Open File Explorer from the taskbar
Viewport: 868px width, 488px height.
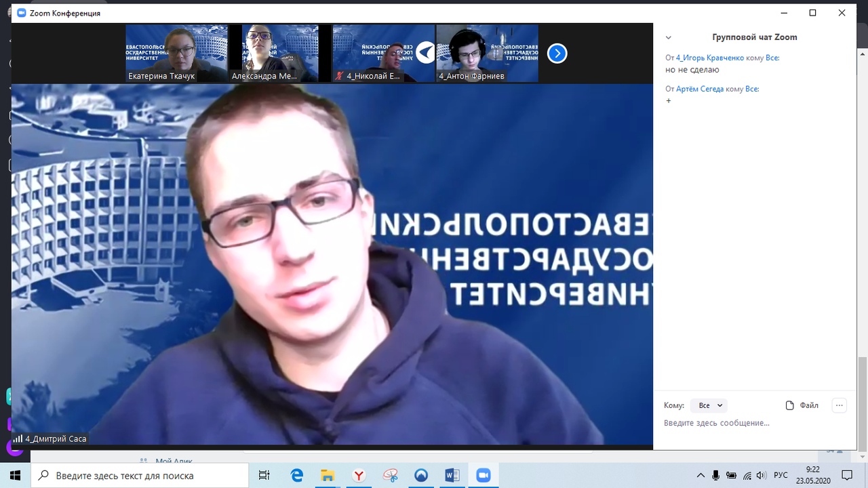click(328, 475)
